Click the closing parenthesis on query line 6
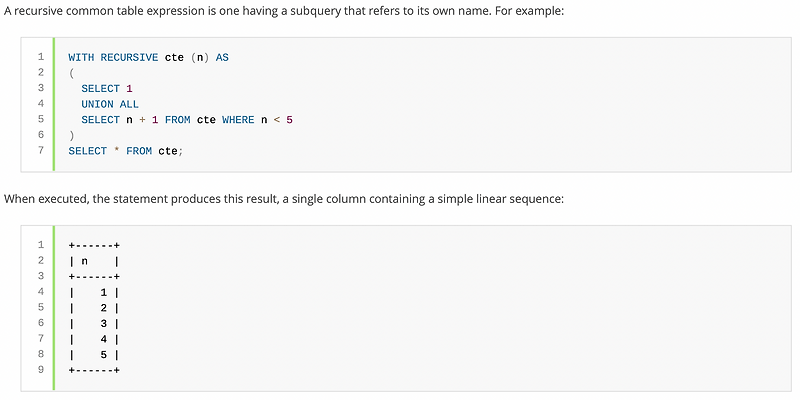The image size is (800, 400). pyautogui.click(x=72, y=135)
